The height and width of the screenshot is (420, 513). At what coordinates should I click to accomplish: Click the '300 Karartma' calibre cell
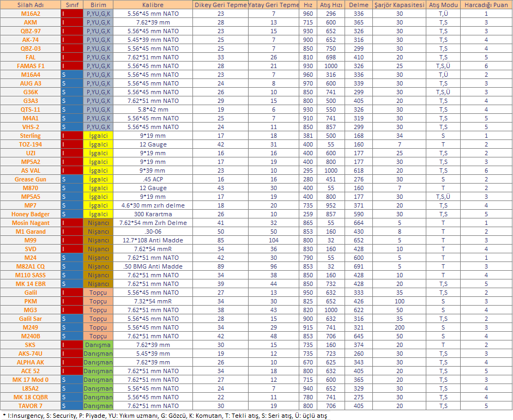click(x=153, y=214)
